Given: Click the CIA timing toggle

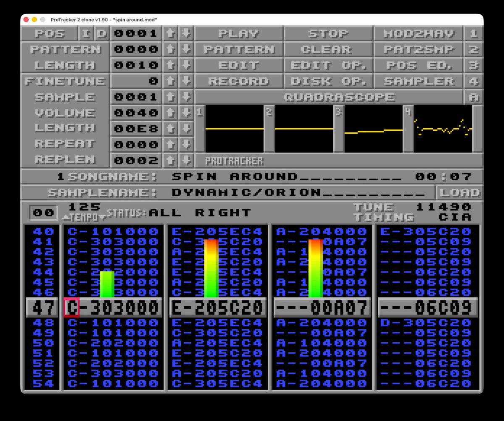Looking at the screenshot, I should click(454, 217).
